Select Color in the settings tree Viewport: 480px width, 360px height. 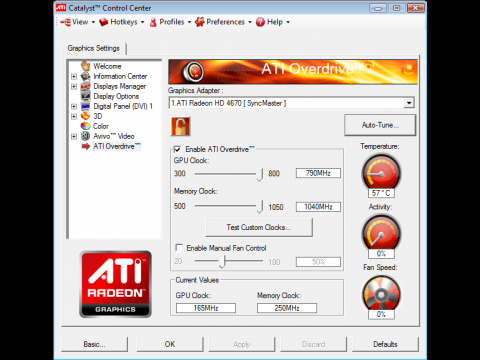pos(101,126)
